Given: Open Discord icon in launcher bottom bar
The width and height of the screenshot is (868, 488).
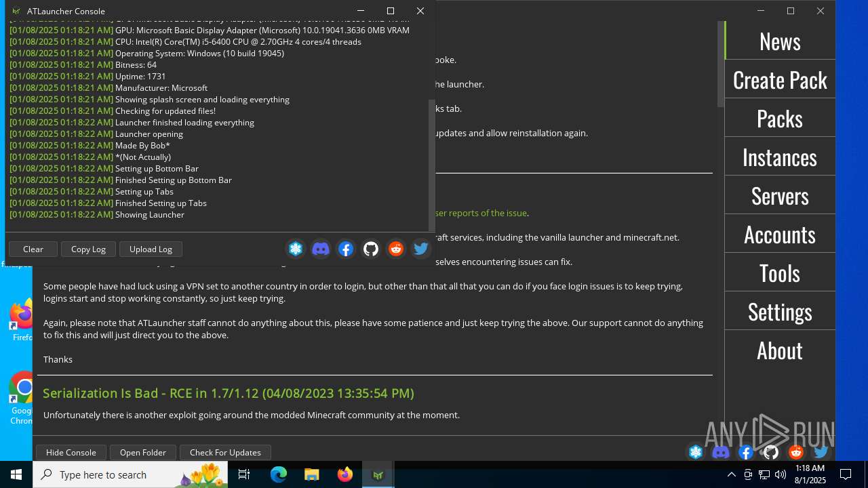Looking at the screenshot, I should coord(721,452).
